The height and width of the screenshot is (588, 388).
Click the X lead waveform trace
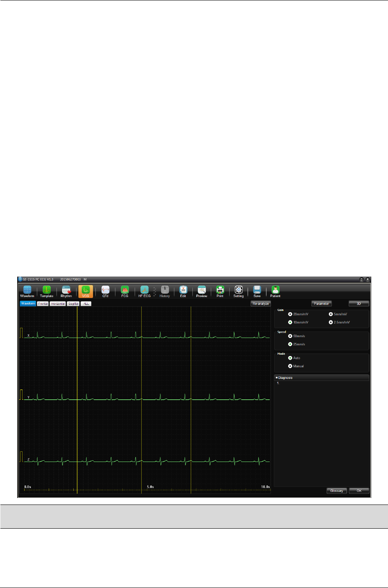[147, 336]
